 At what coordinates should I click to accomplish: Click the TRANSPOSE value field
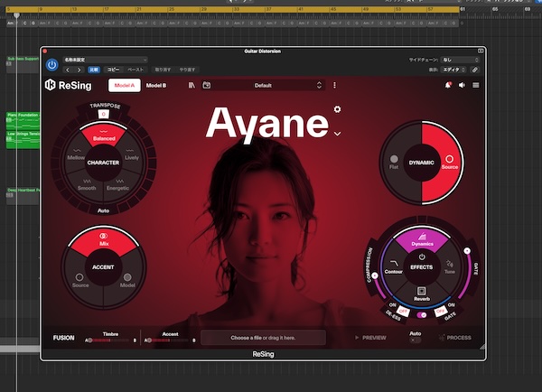103,114
